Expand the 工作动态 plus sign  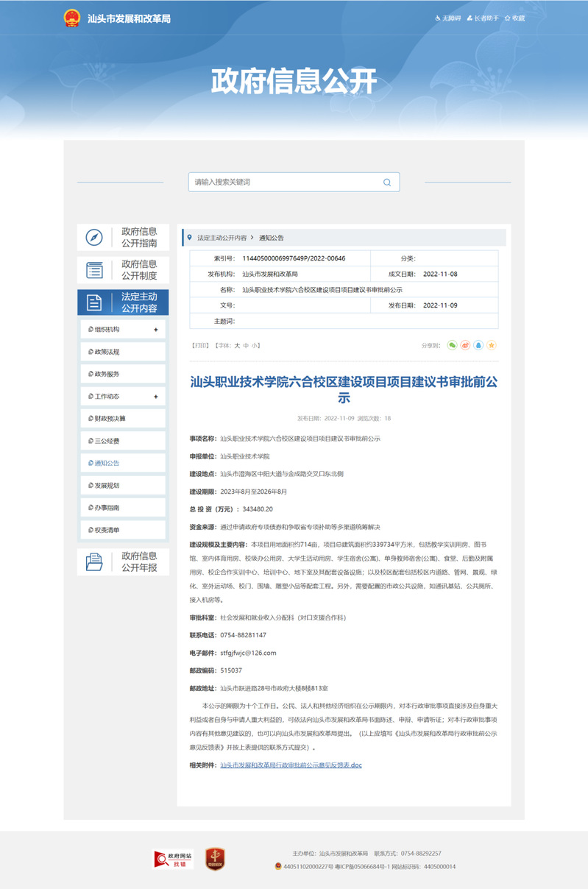(x=155, y=397)
